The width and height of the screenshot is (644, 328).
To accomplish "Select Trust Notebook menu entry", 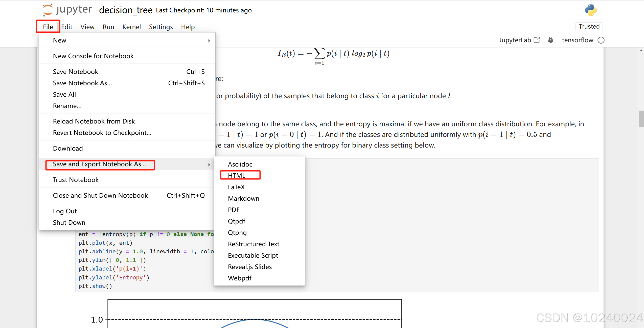I will [x=76, y=180].
